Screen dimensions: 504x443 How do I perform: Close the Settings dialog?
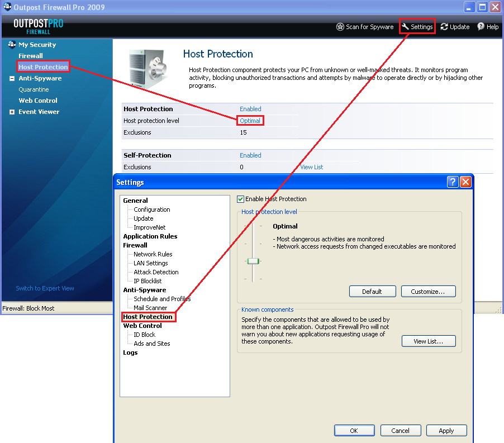465,182
